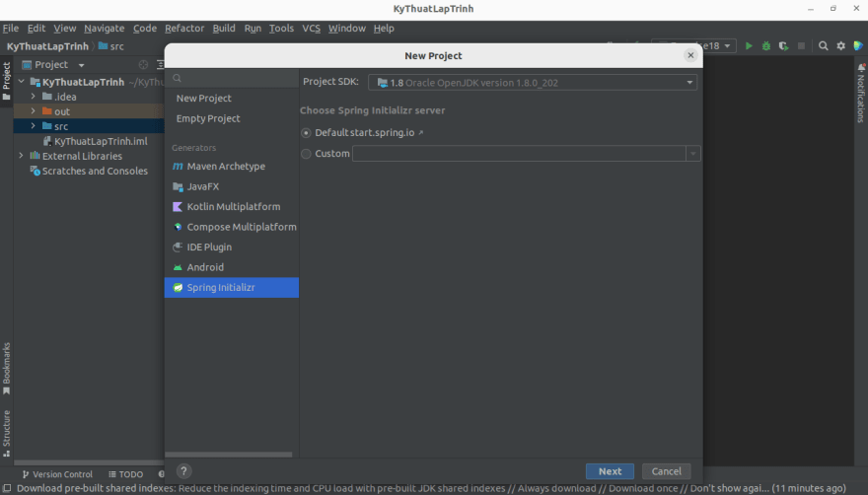Open the Project view dropdown arrow
This screenshot has height=495, width=868.
81,65
